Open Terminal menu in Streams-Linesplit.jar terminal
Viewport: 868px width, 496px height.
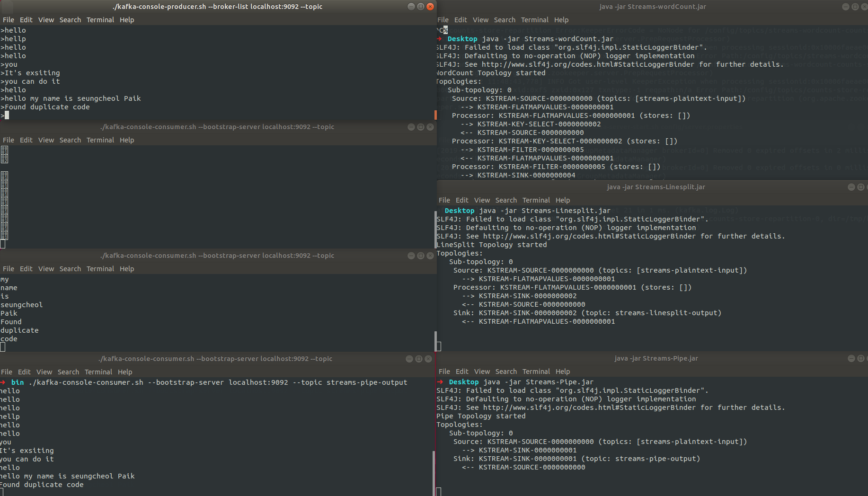[x=536, y=200]
